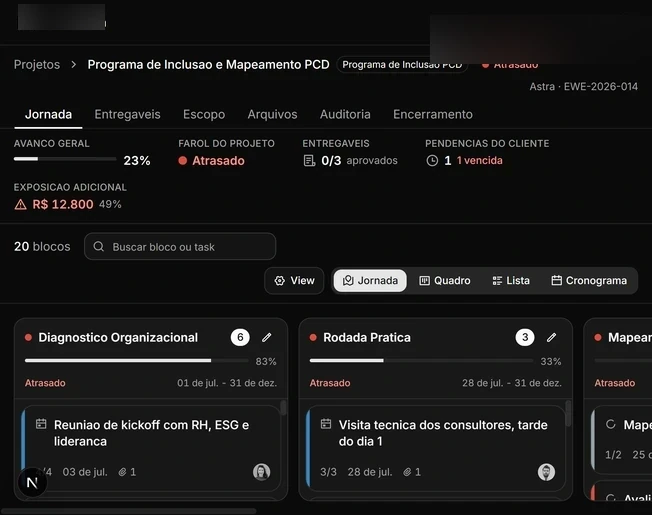Viewport: 652px width, 515px height.
Task: Focus the 'Buscar bloco ou task' search field
Action: click(x=180, y=246)
